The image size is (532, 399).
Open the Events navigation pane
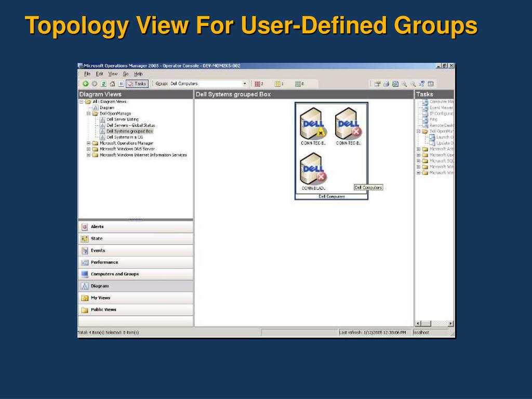click(136, 250)
